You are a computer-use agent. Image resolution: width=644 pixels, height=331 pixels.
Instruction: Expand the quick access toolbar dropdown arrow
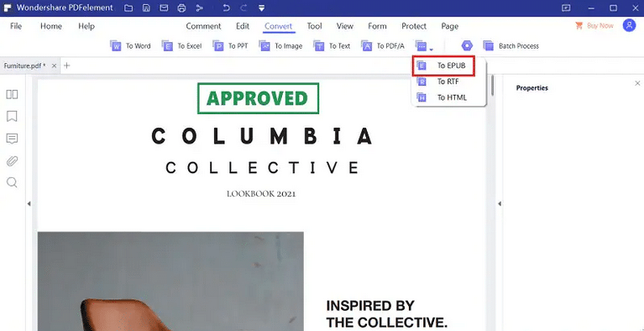pos(262,8)
